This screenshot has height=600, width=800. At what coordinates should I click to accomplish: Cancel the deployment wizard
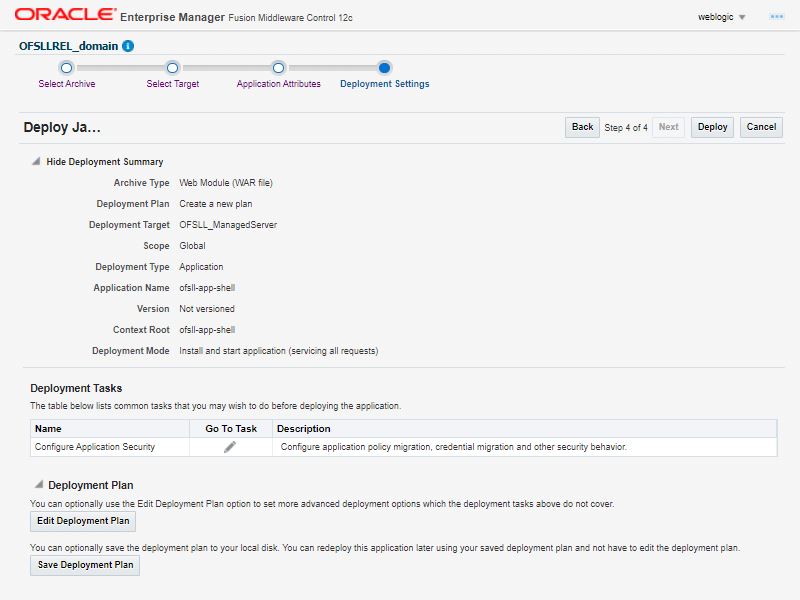point(761,127)
